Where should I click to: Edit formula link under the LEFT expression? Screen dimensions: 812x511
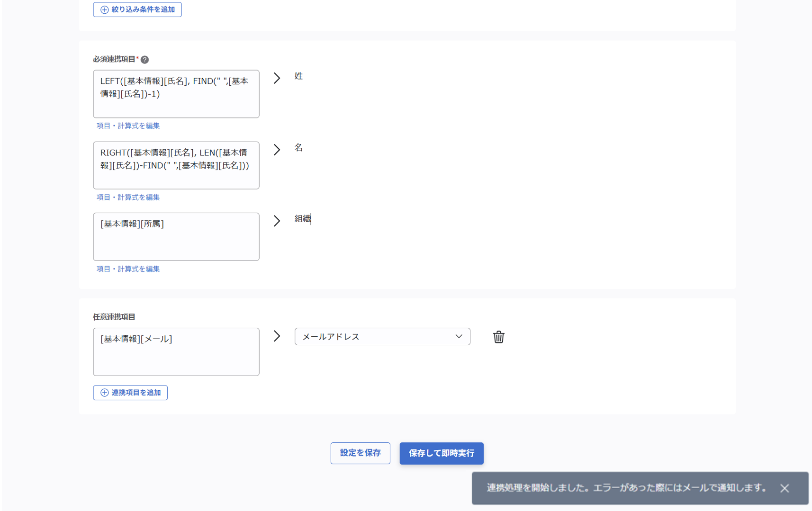coord(128,126)
